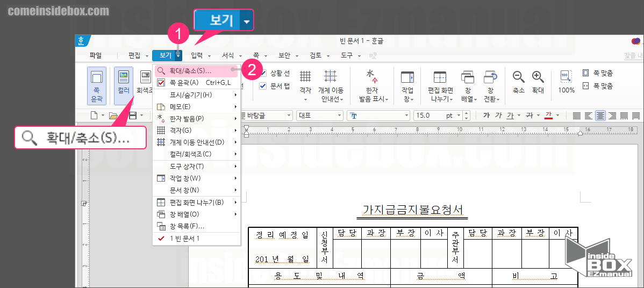Expand the 격자 ribbon dropdown arrow

(305, 99)
